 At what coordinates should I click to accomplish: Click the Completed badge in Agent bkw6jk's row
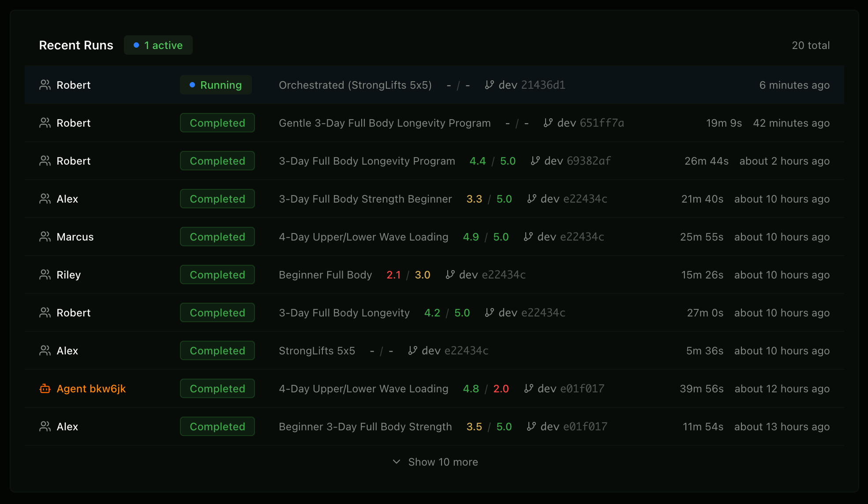click(217, 388)
